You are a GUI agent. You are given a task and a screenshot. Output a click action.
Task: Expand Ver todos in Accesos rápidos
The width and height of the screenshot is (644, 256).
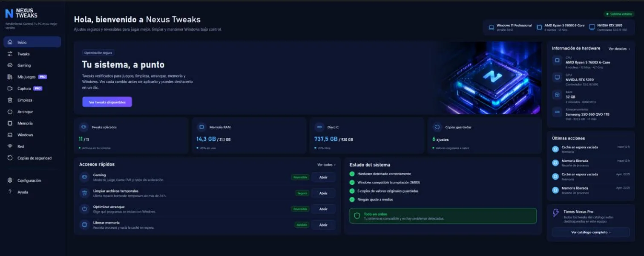pos(326,165)
